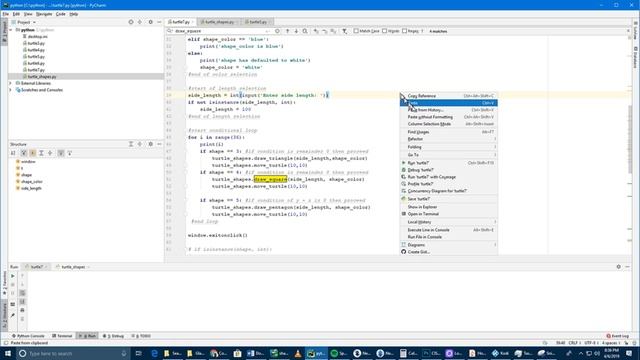Click the Rerun green play icon in Run panel
640x360 pixels.
tap(13, 276)
